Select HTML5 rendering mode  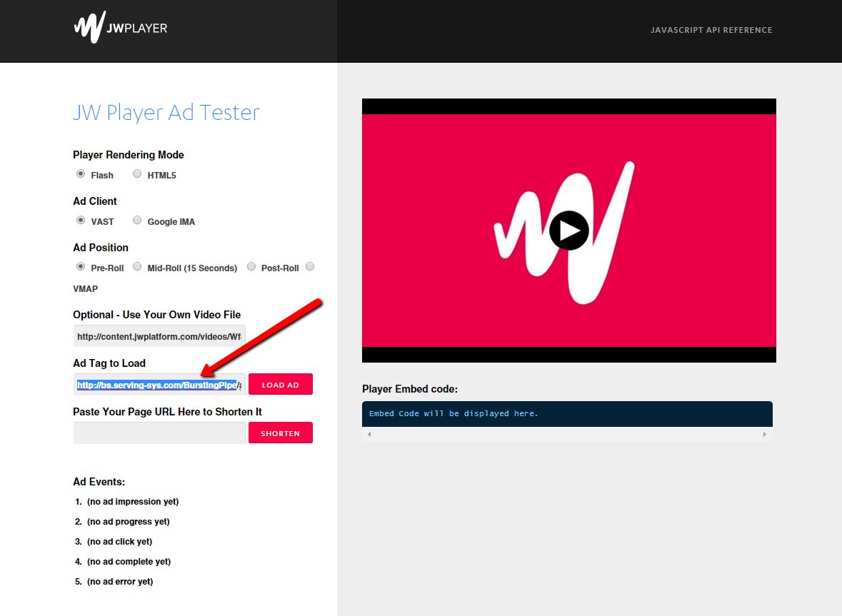coord(136,173)
